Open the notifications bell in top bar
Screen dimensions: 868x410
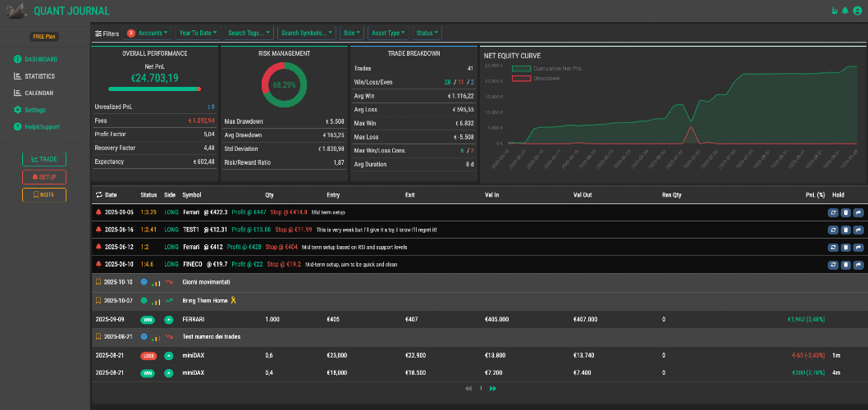pyautogui.click(x=845, y=11)
